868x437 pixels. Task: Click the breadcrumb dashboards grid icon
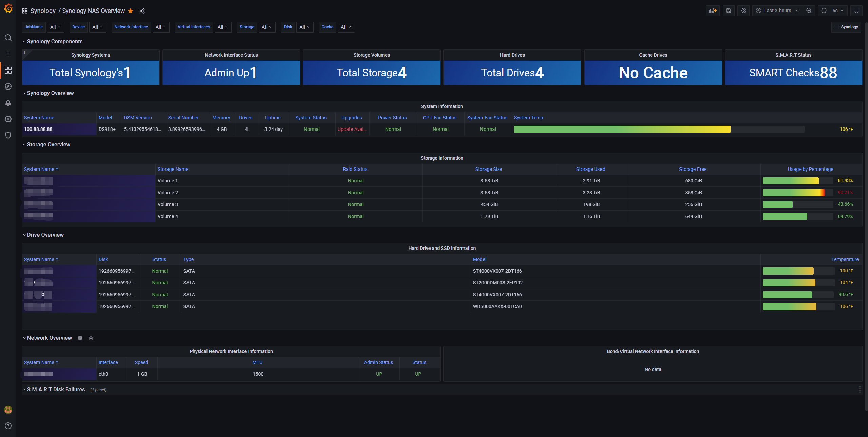coord(25,11)
